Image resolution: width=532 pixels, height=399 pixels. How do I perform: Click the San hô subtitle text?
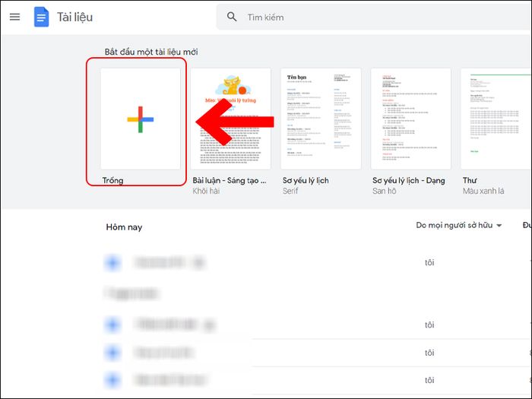tap(384, 191)
